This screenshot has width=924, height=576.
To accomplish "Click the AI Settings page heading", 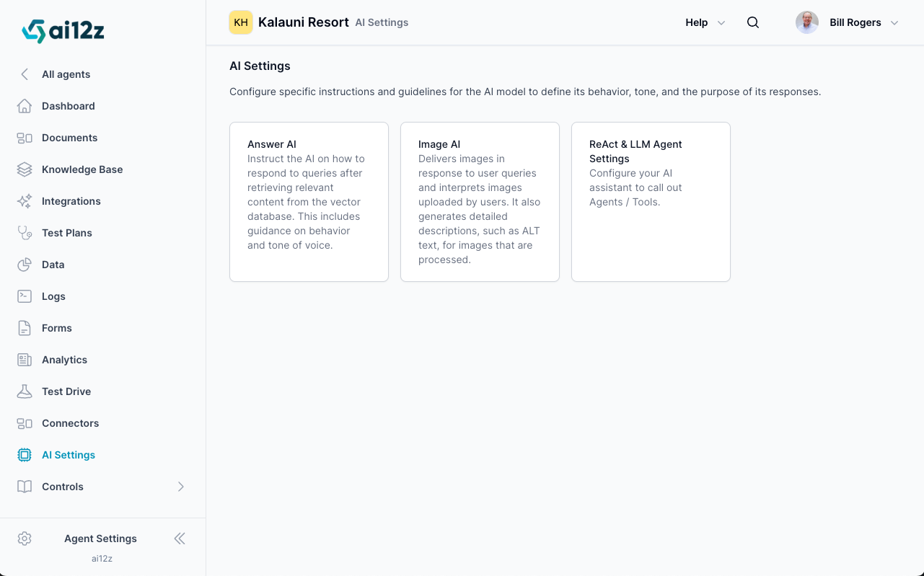I will point(260,66).
